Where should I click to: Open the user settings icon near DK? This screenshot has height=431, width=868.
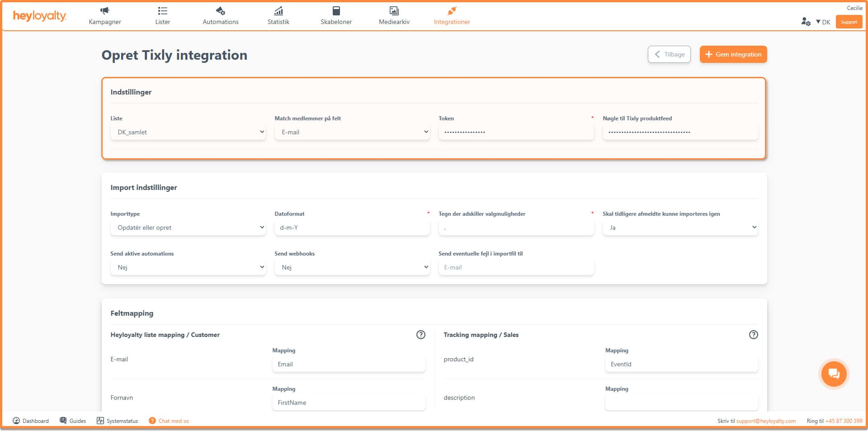pyautogui.click(x=806, y=22)
